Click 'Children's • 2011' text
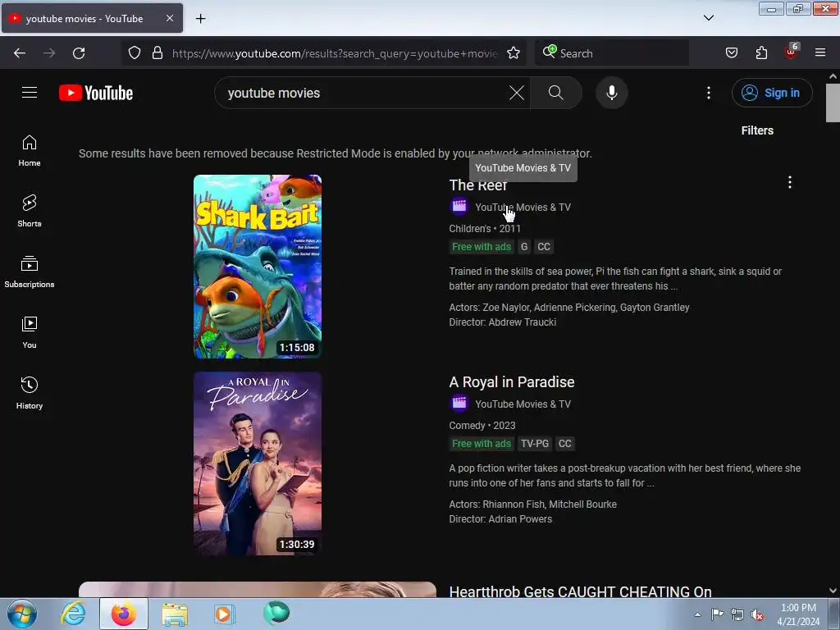The width and height of the screenshot is (840, 630). pyautogui.click(x=485, y=229)
